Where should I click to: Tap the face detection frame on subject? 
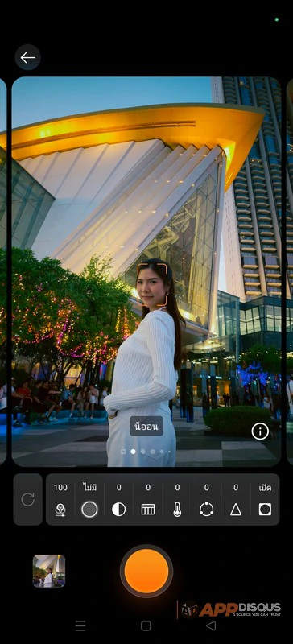click(x=152, y=284)
